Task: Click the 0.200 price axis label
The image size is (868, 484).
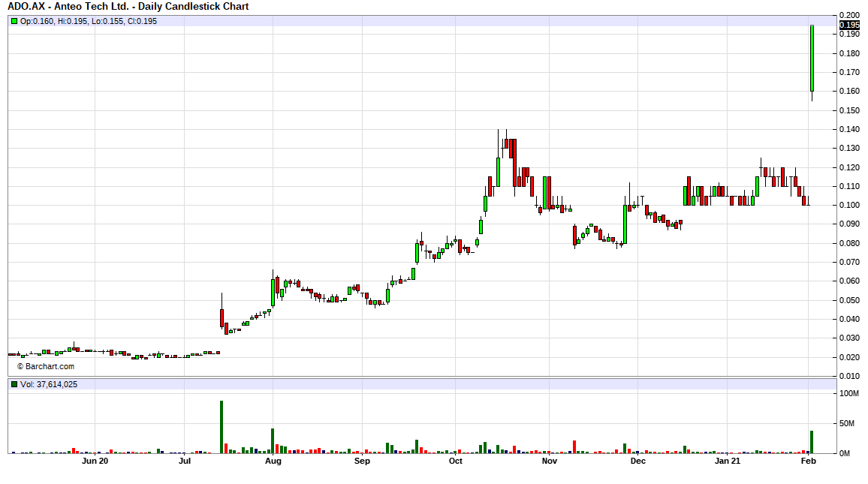Action: tap(850, 16)
